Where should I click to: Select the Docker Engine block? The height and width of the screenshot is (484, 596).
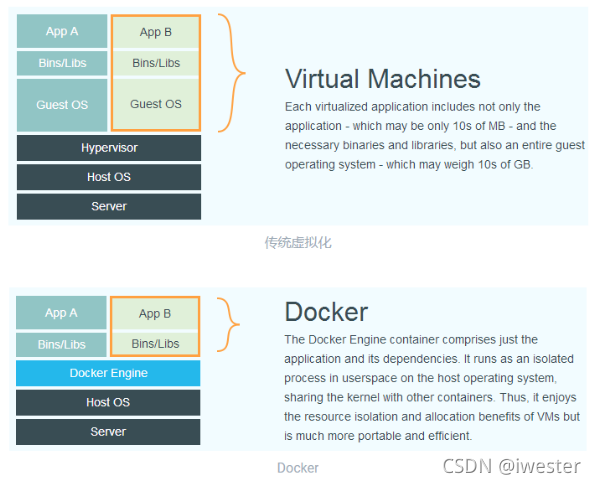[x=108, y=373]
